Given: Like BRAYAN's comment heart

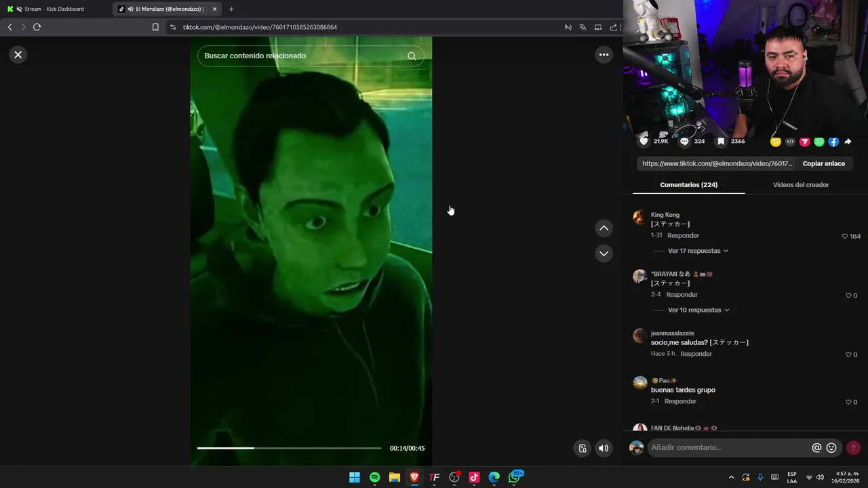Looking at the screenshot, I should pos(848,296).
